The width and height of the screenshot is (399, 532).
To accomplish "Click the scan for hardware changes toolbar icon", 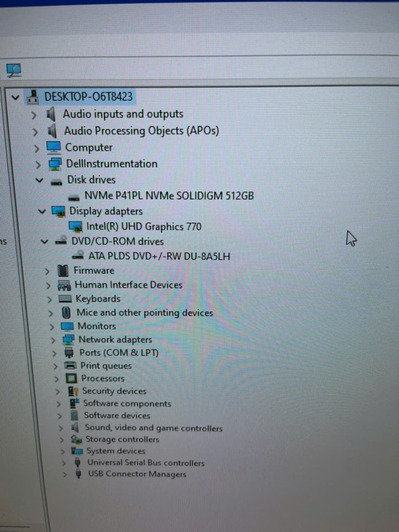I will 14,70.
